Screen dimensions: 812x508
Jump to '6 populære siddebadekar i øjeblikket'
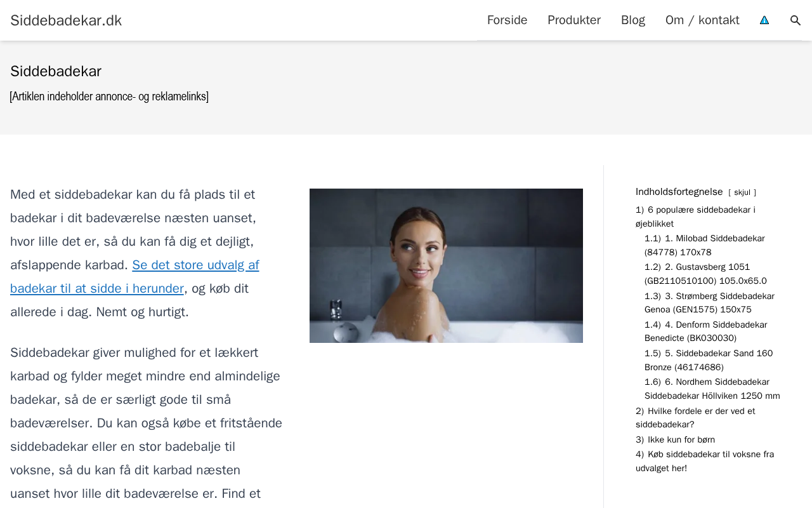point(695,217)
